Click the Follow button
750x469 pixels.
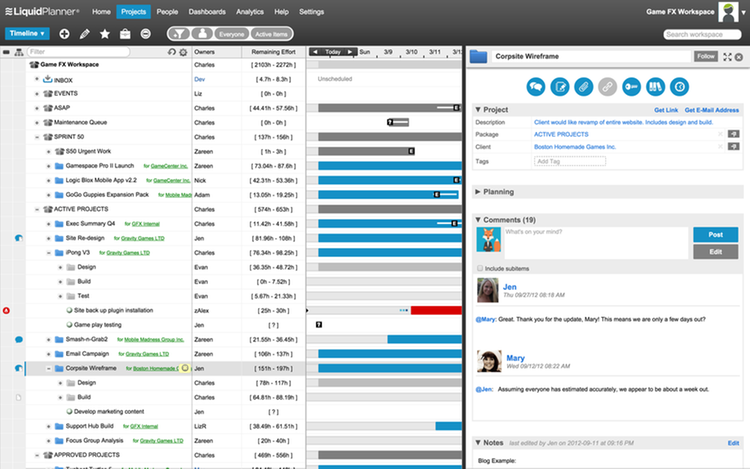pyautogui.click(x=706, y=56)
